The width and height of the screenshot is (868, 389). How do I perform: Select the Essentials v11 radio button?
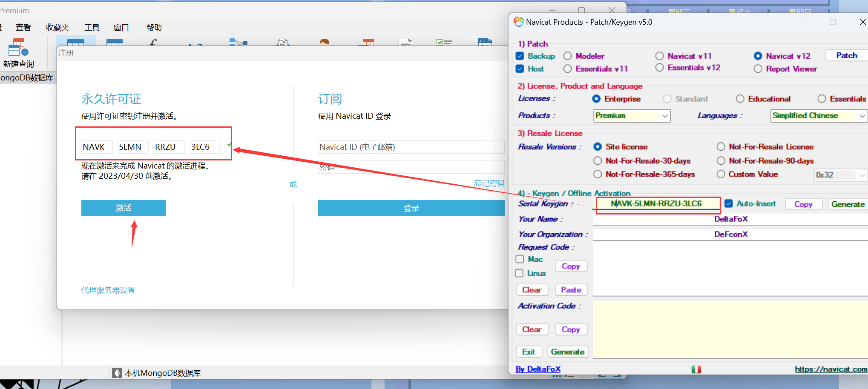(x=568, y=69)
